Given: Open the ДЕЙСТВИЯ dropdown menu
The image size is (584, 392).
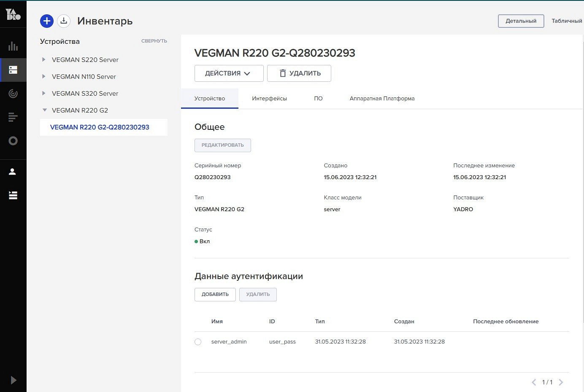Looking at the screenshot, I should 229,73.
